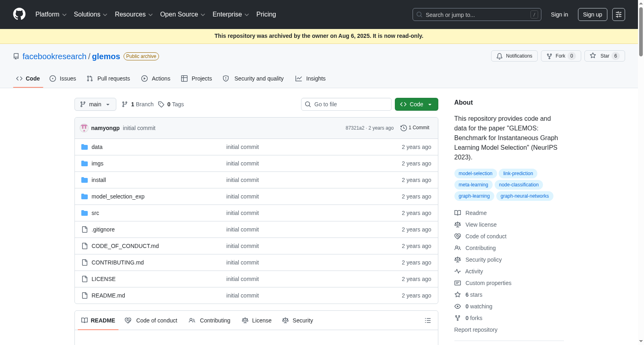Click the namyongp avatar image
This screenshot has height=345, width=644.
pos(84,128)
